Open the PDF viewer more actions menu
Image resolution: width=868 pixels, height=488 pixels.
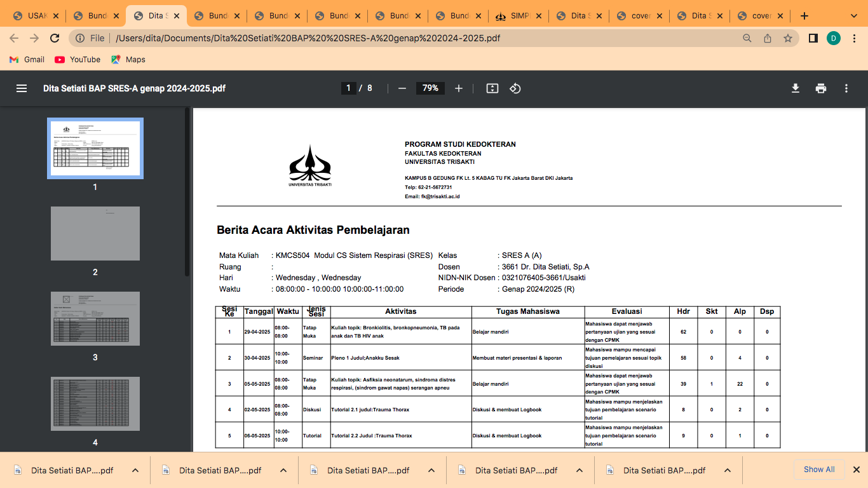[x=846, y=88]
